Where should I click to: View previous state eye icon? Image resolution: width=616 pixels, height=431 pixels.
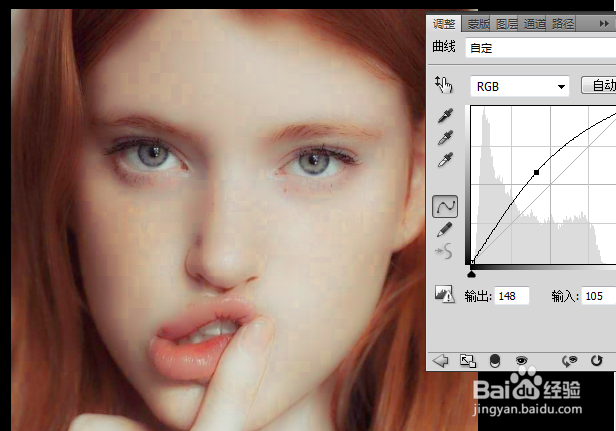569,361
